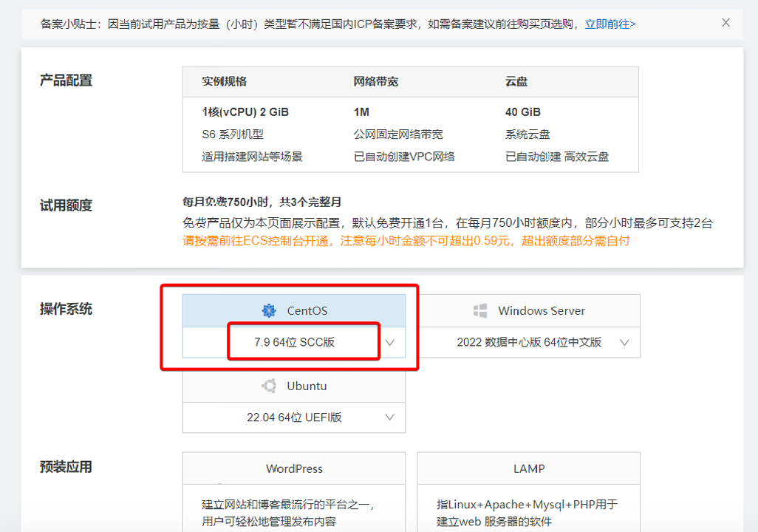Click the orange ECS控制台 warning text
This screenshot has height=532, width=758.
tap(406, 241)
